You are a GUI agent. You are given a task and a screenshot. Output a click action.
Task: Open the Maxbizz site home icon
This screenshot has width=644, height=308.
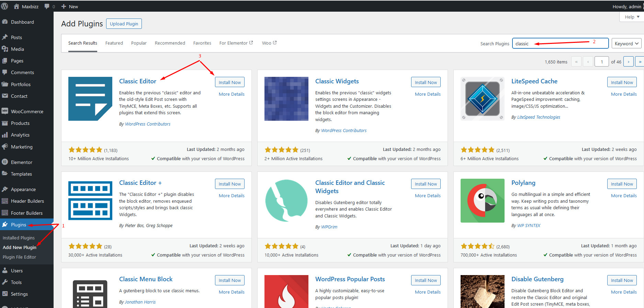[x=16, y=7]
